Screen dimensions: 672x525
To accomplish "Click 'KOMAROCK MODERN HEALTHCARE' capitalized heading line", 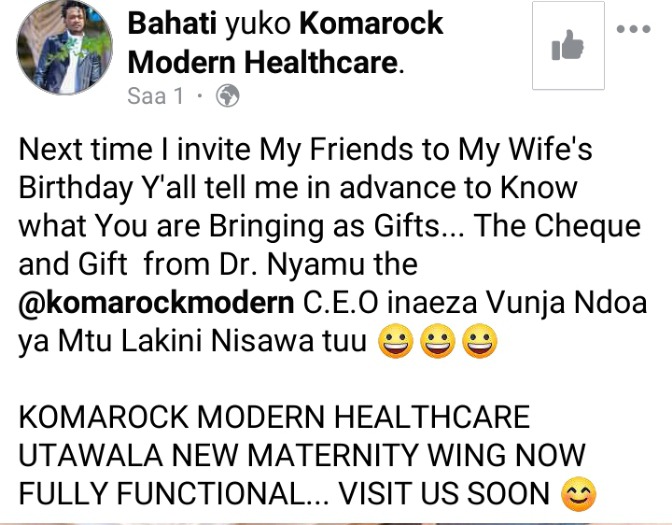I will [x=274, y=417].
